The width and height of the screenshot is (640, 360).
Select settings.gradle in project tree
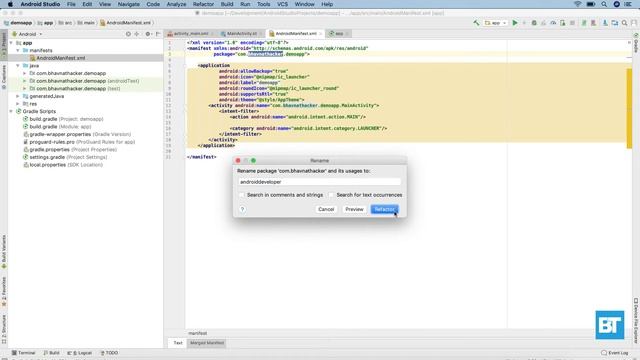pyautogui.click(x=65, y=157)
